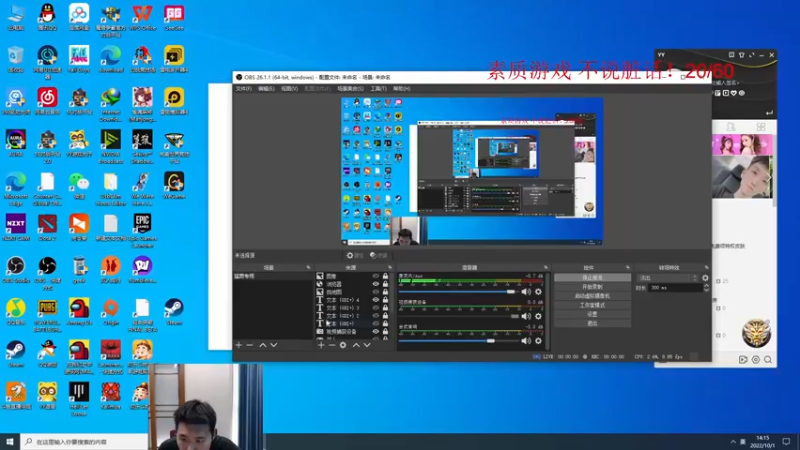This screenshot has width=800, height=450.
Task: Toggle visibility eye of 图像 source
Action: [x=376, y=276]
